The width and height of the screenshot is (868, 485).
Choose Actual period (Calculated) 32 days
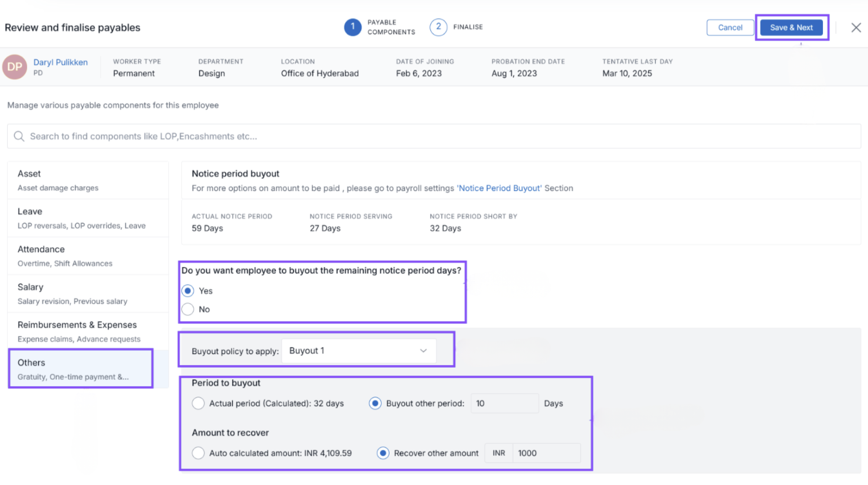[199, 404]
